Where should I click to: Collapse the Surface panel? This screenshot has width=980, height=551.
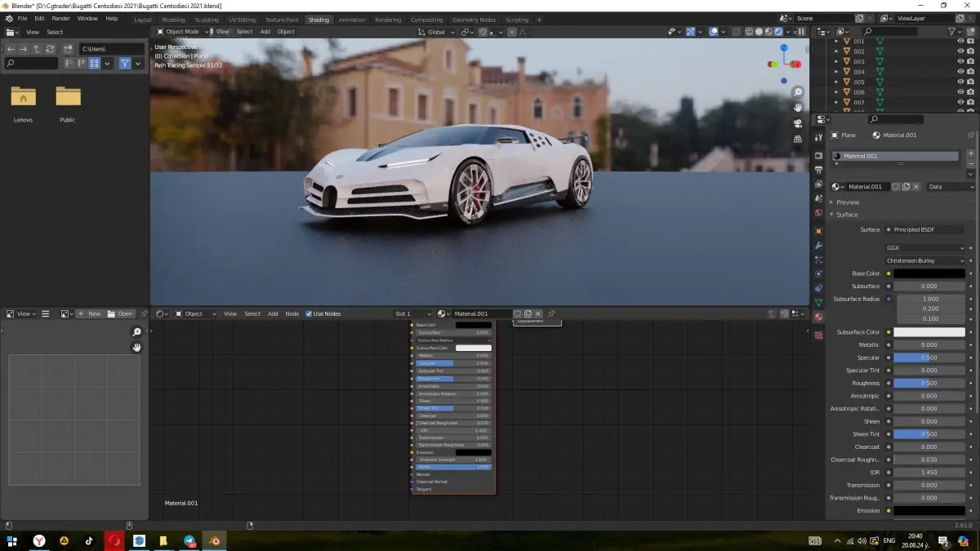tap(847, 214)
